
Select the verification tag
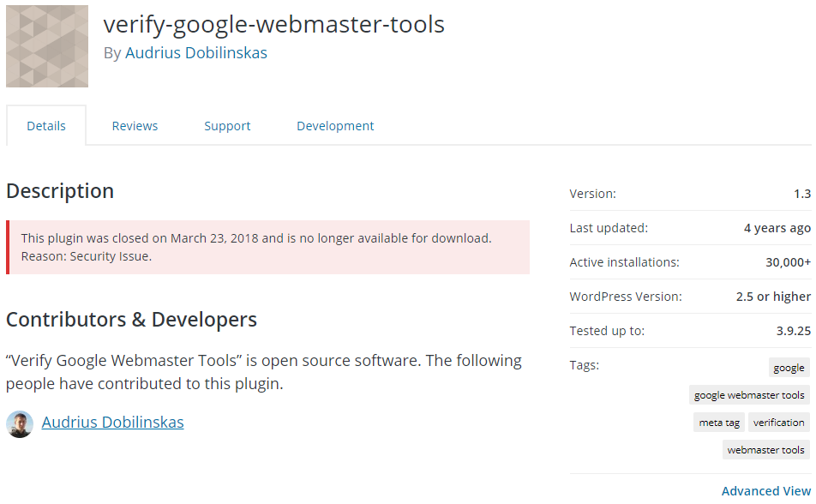coord(779,423)
